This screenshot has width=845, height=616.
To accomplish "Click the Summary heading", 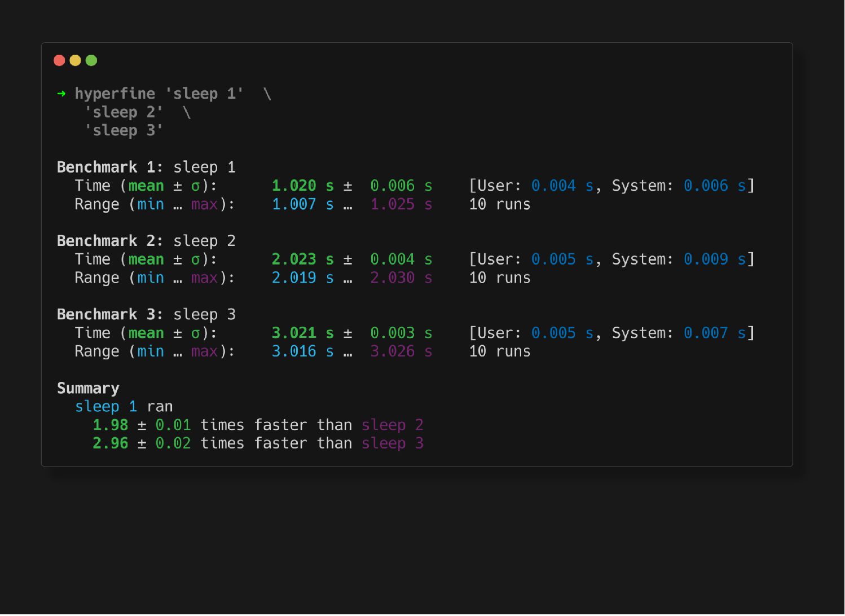I will click(x=88, y=388).
